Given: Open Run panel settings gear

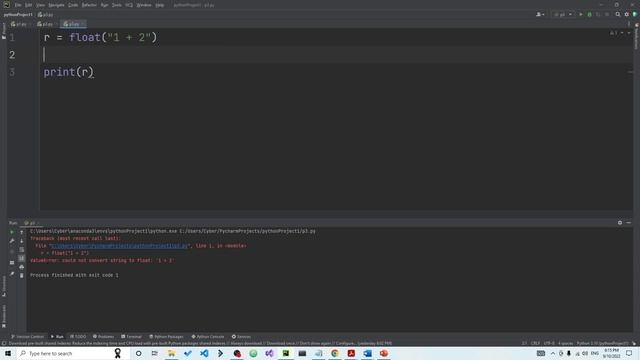Looking at the screenshot, I should click(x=620, y=223).
